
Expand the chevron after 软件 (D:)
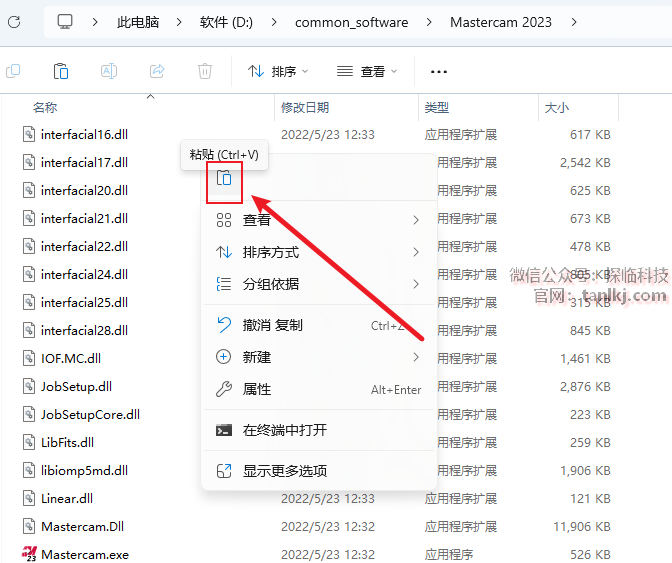click(274, 22)
